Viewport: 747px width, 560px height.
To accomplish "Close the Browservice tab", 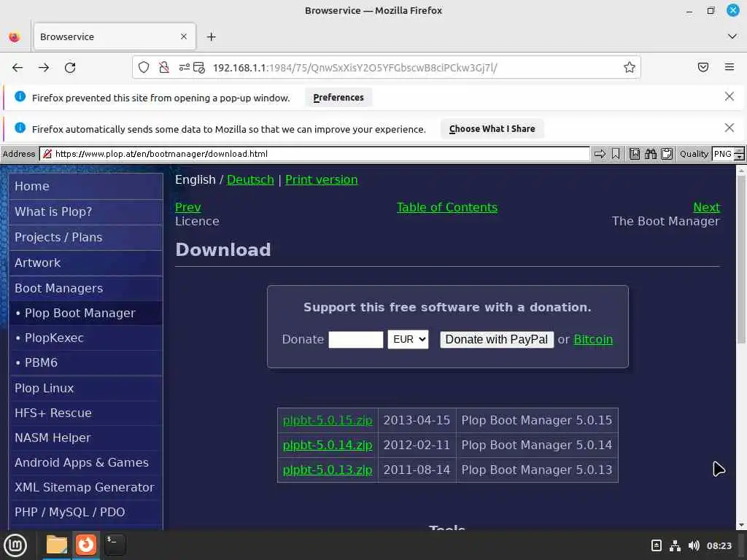I will (x=184, y=36).
